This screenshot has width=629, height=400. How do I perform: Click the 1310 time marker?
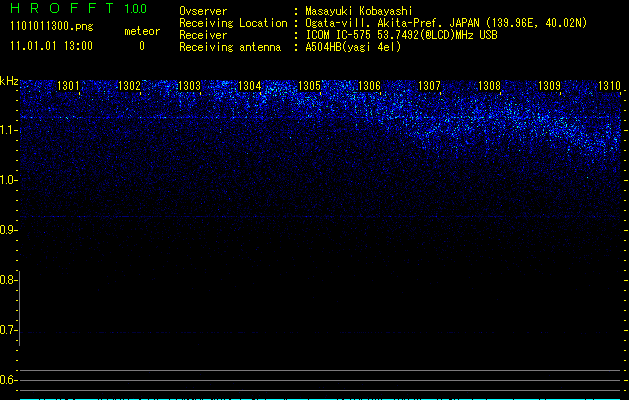(609, 85)
